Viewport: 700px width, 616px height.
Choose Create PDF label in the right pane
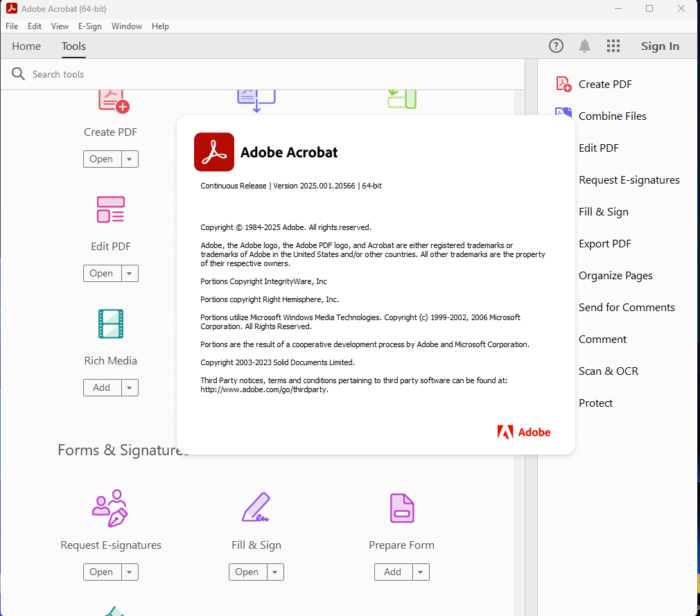click(x=605, y=85)
